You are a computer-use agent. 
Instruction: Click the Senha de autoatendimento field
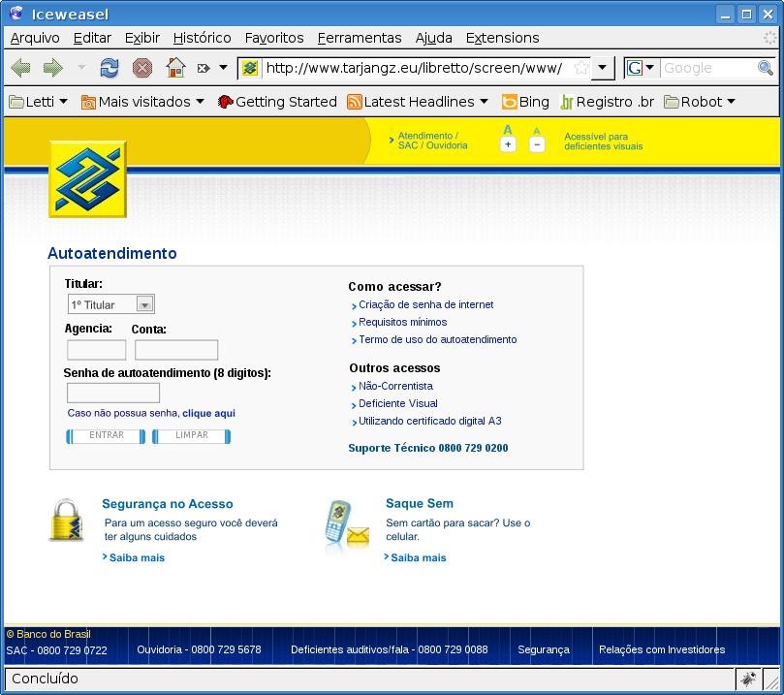point(113,393)
